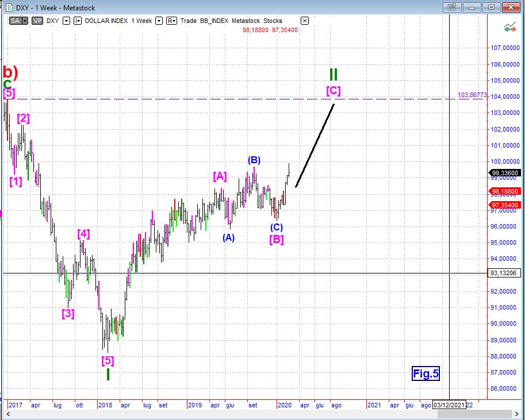Image resolution: width=525 pixels, height=420 pixels.
Task: Open the dropdown next to DXY symbol
Action: (x=67, y=21)
